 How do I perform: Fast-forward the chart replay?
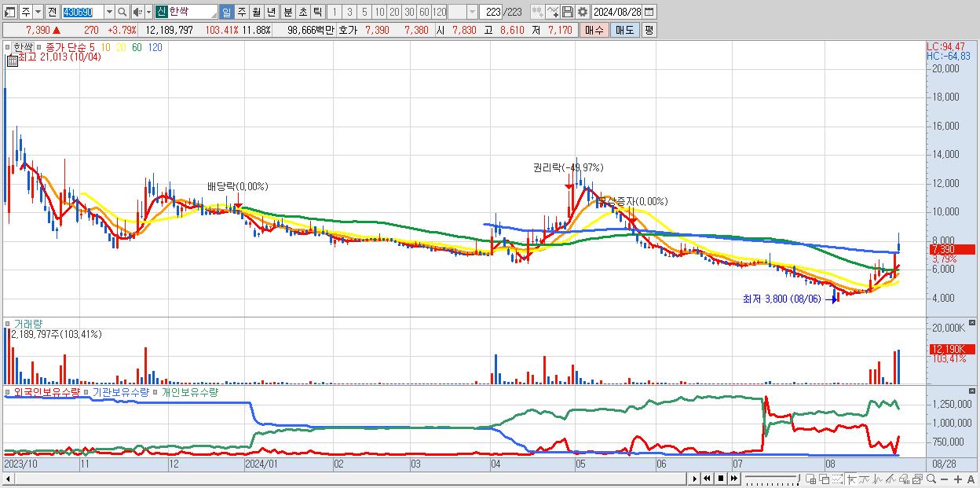tap(733, 479)
